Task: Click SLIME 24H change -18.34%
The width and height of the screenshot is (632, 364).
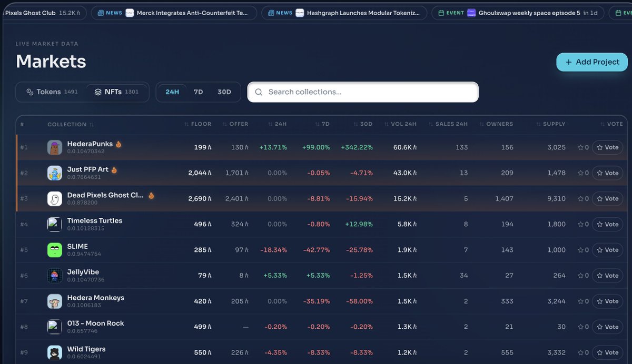Action: pyautogui.click(x=274, y=250)
